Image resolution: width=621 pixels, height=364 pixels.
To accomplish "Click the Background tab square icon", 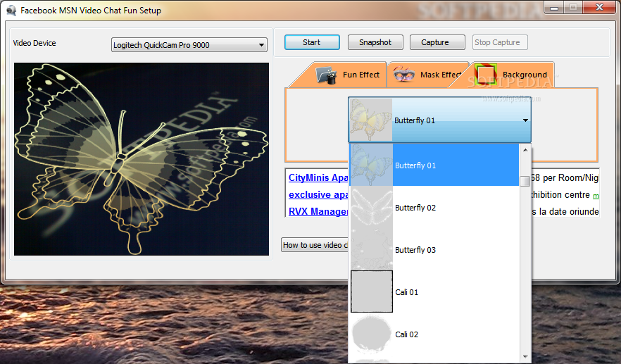I will (486, 75).
